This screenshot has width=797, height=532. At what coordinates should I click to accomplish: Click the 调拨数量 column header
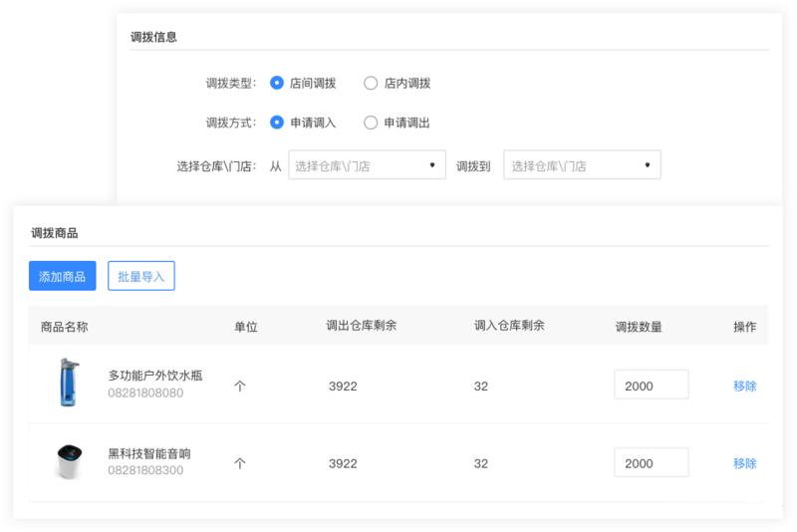click(x=639, y=327)
